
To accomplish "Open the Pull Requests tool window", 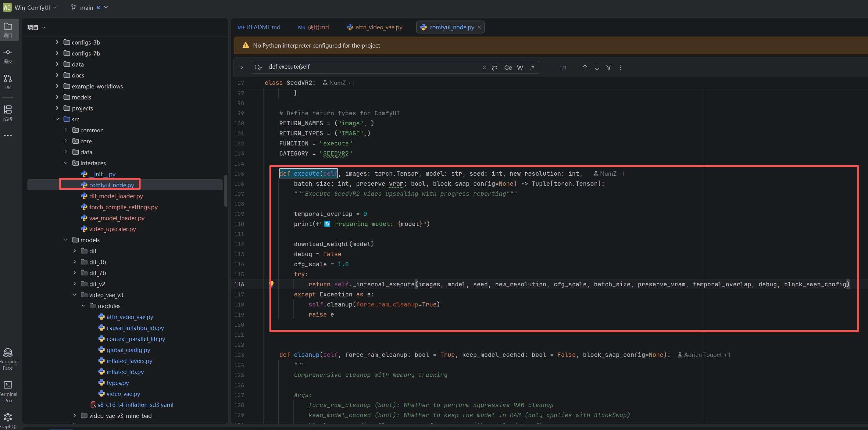I will pos(8,82).
